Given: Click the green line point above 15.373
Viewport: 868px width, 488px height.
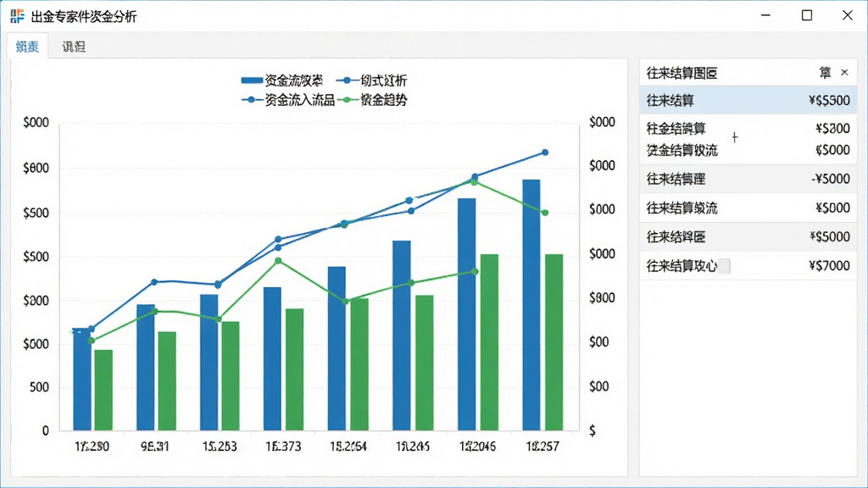Looking at the screenshot, I should click(278, 261).
